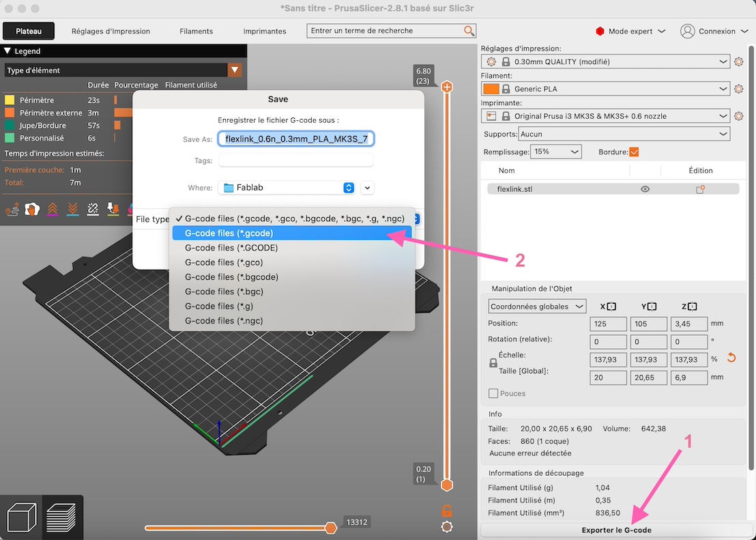756x540 pixels.
Task: Open the print settings preset dropdown
Action: [x=605, y=61]
